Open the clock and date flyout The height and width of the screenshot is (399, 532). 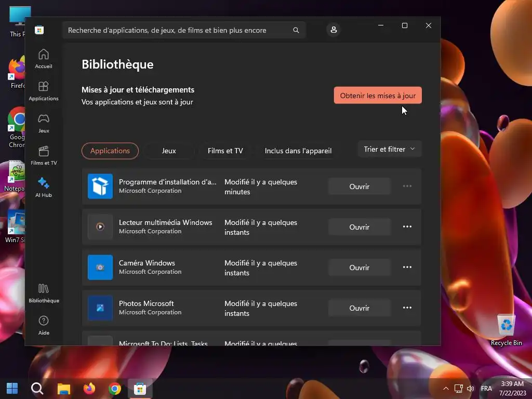(x=512, y=389)
